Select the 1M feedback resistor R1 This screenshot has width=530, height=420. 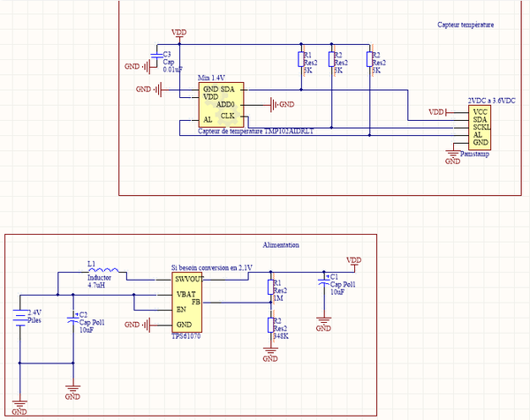click(x=271, y=289)
